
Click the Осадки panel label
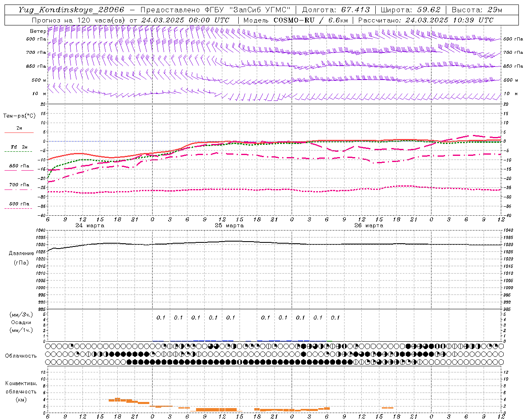[21, 322]
